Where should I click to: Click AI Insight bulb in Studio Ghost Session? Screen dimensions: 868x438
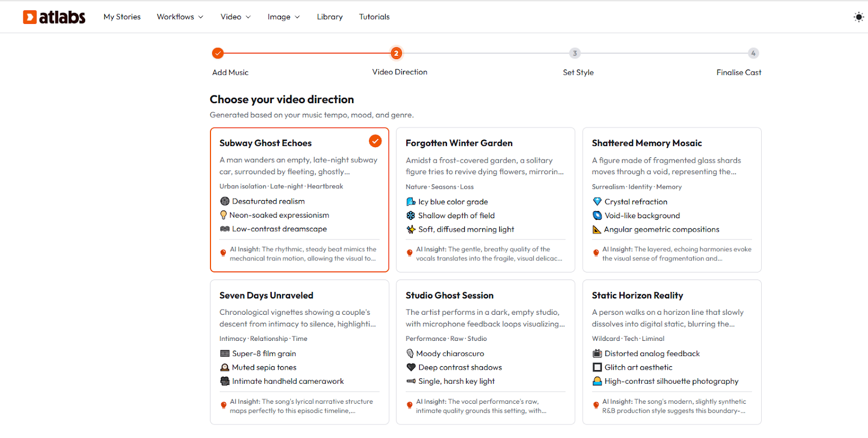pyautogui.click(x=410, y=405)
